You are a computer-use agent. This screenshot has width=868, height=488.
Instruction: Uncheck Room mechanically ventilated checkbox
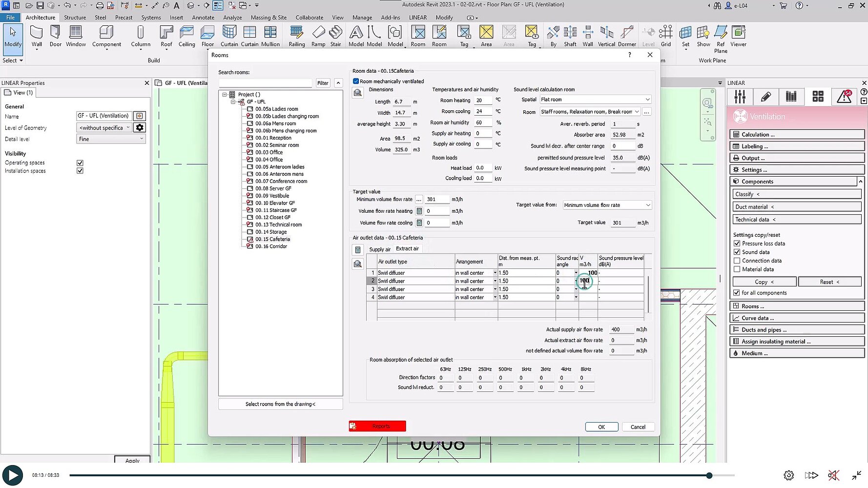tap(356, 81)
